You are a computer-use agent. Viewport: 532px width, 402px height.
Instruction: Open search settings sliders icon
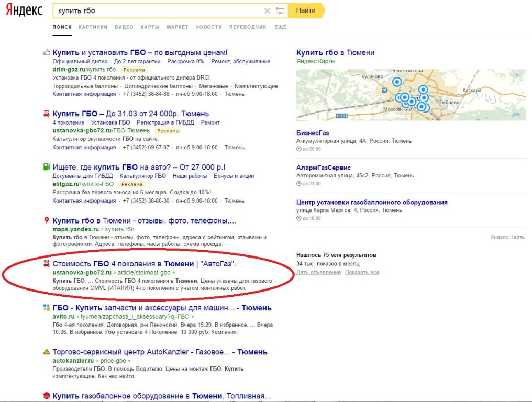point(280,11)
